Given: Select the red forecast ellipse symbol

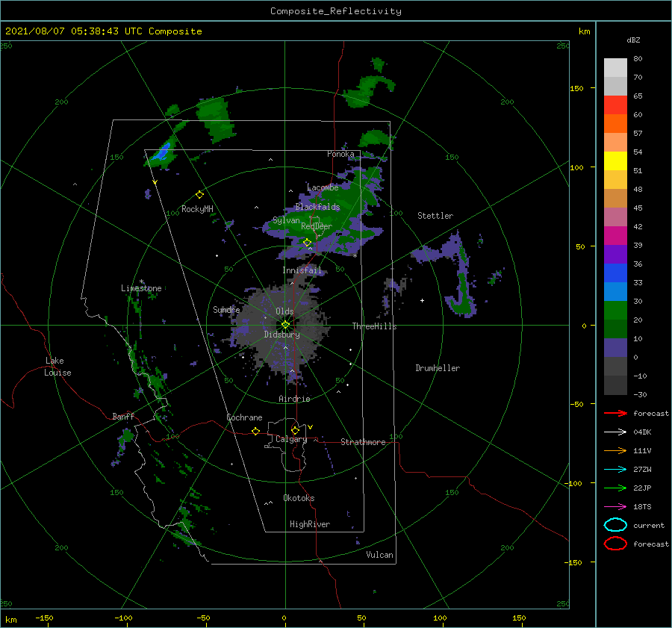Looking at the screenshot, I should 615,544.
